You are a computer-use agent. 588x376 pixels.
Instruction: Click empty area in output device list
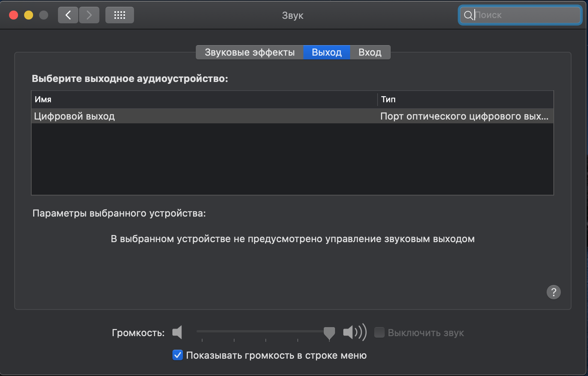coord(292,160)
